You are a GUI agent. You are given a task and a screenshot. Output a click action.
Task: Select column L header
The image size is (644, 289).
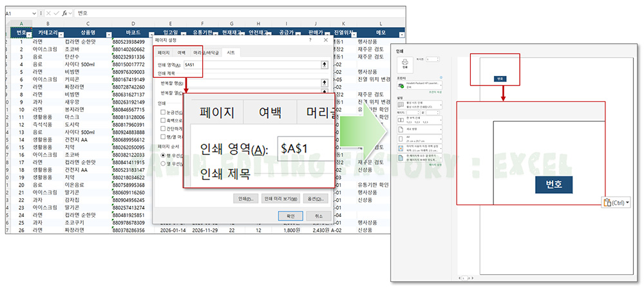pyautogui.click(x=381, y=24)
